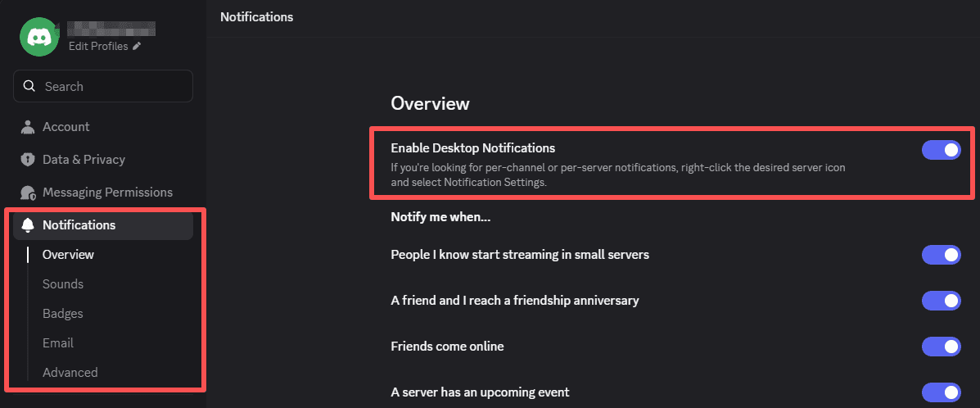The height and width of the screenshot is (408, 980).
Task: Click 'Enable Desktop Notifications' label text
Action: pos(472,148)
